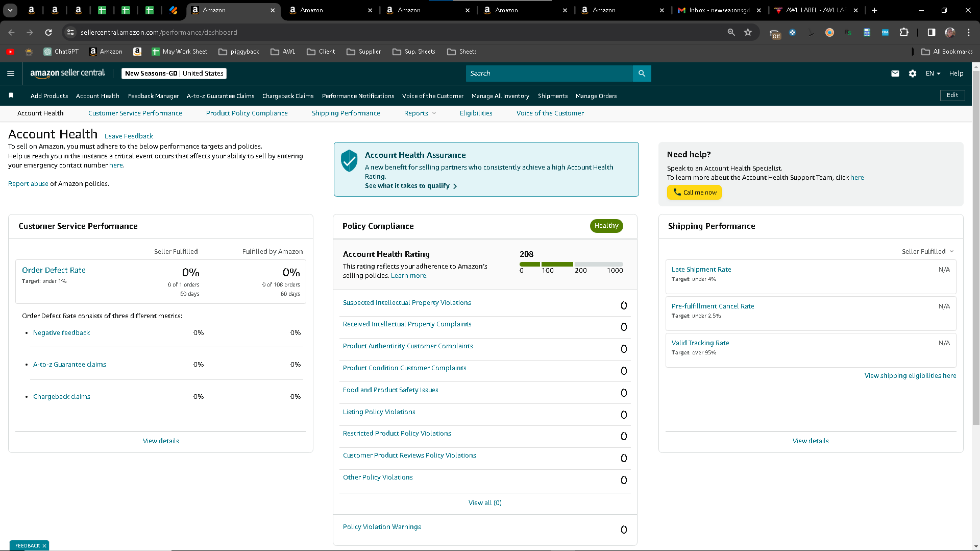
Task: Open the Shipping Performance tab
Action: pos(346,113)
